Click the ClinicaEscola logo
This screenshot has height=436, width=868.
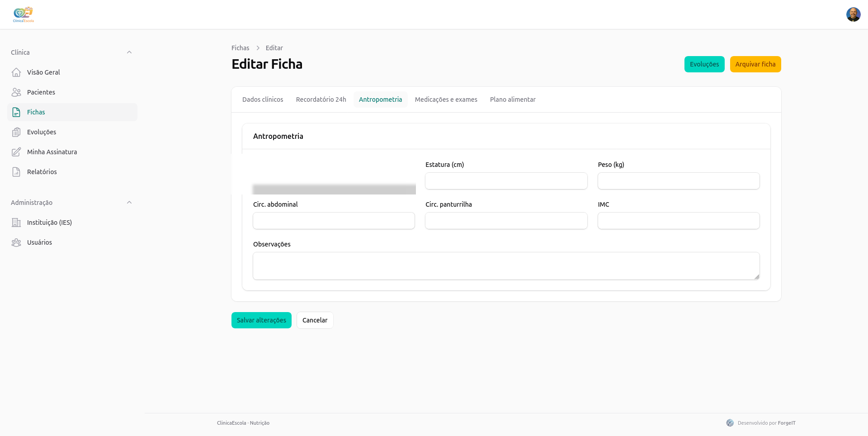pos(24,14)
